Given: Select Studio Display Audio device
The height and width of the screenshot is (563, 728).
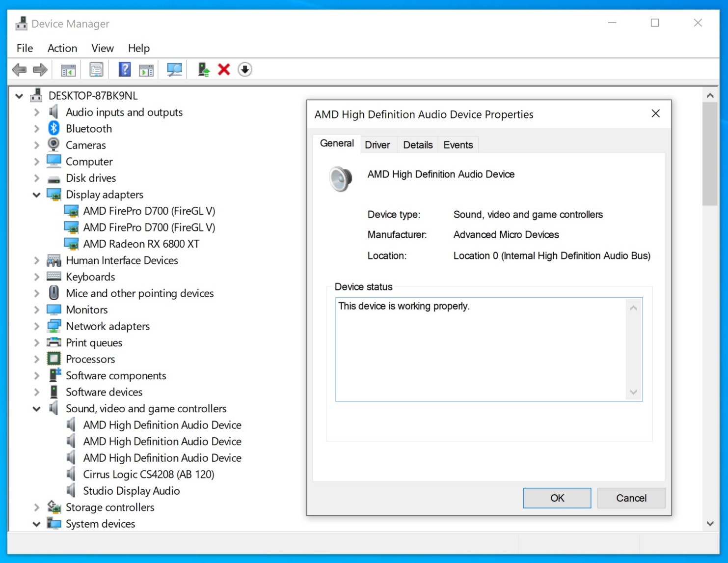Looking at the screenshot, I should [x=132, y=491].
